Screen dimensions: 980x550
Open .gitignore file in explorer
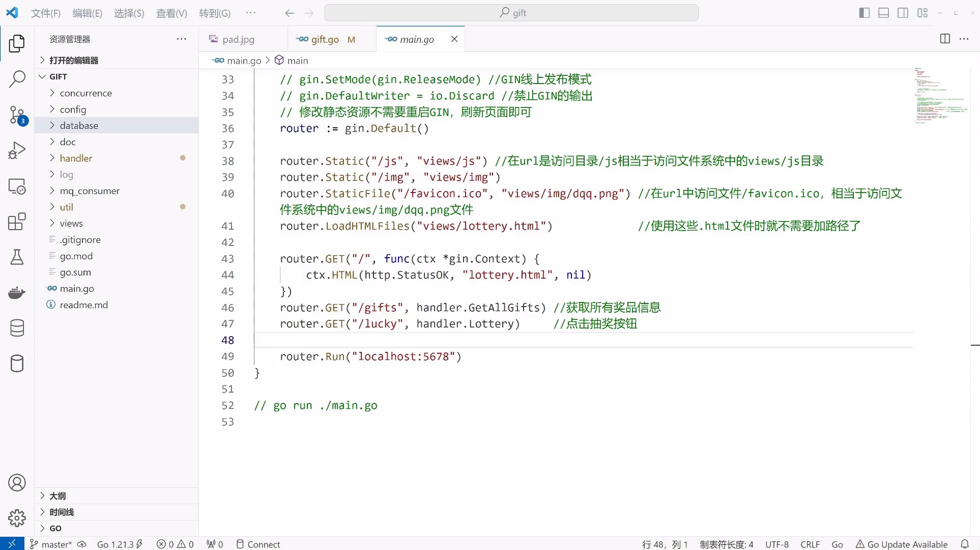(117, 239)
